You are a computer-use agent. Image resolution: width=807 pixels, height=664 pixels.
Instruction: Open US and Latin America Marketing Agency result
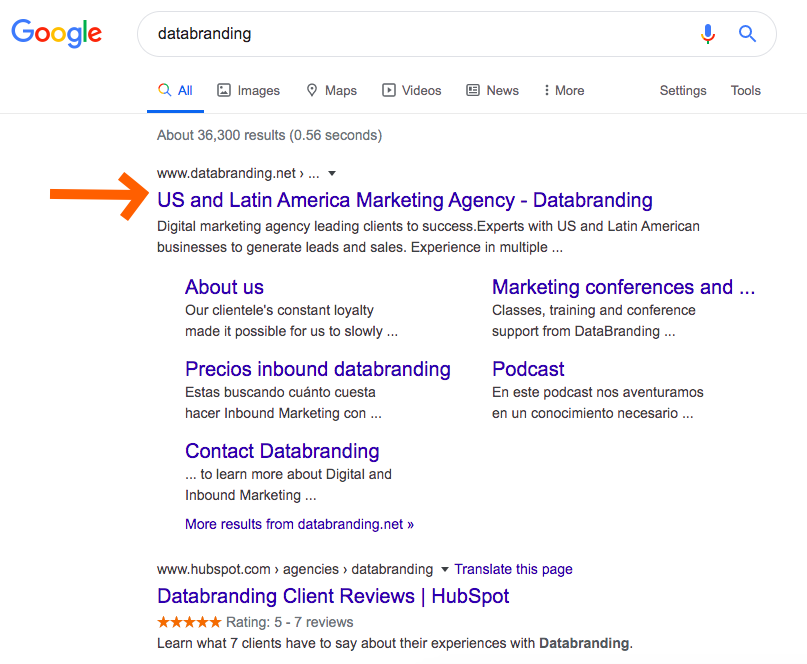[x=405, y=200]
